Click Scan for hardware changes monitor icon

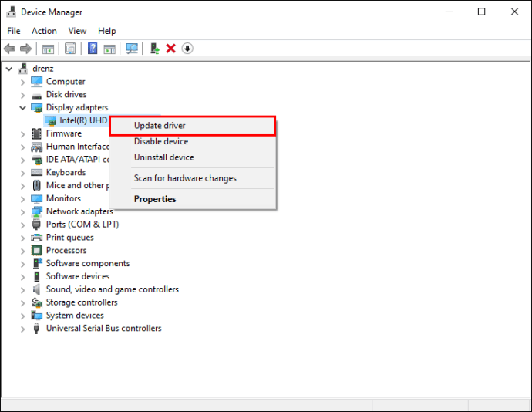(x=132, y=49)
